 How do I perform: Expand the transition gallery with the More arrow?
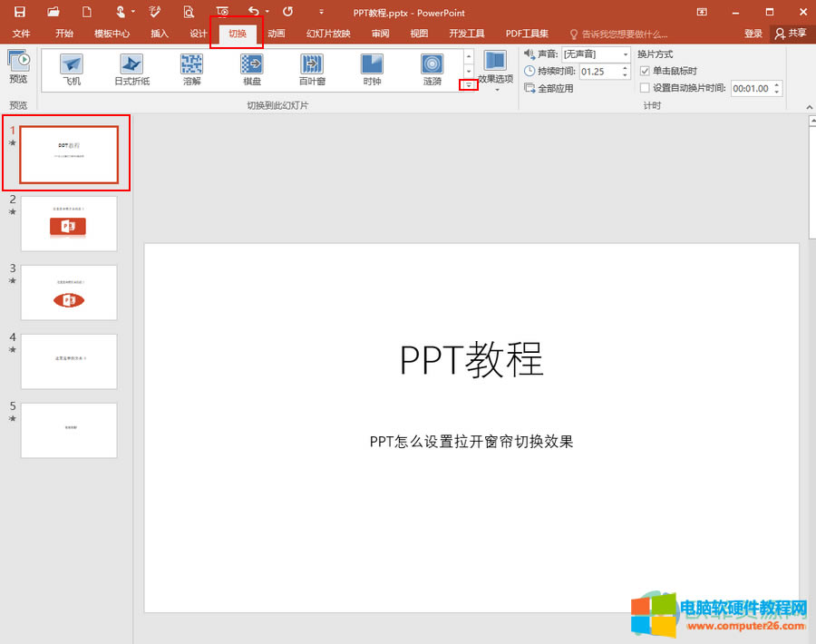click(x=468, y=85)
